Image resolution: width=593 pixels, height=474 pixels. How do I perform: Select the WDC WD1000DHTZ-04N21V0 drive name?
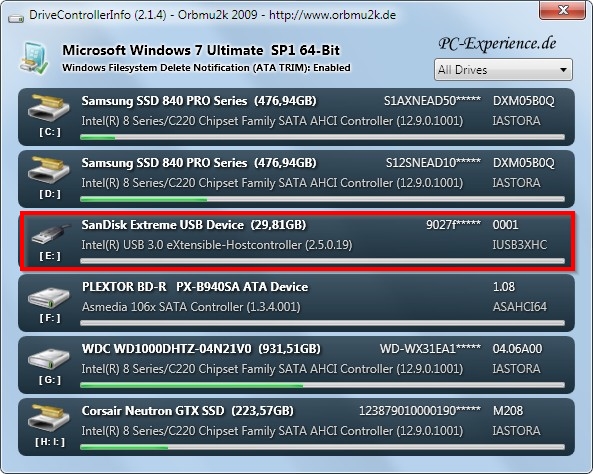pos(166,349)
